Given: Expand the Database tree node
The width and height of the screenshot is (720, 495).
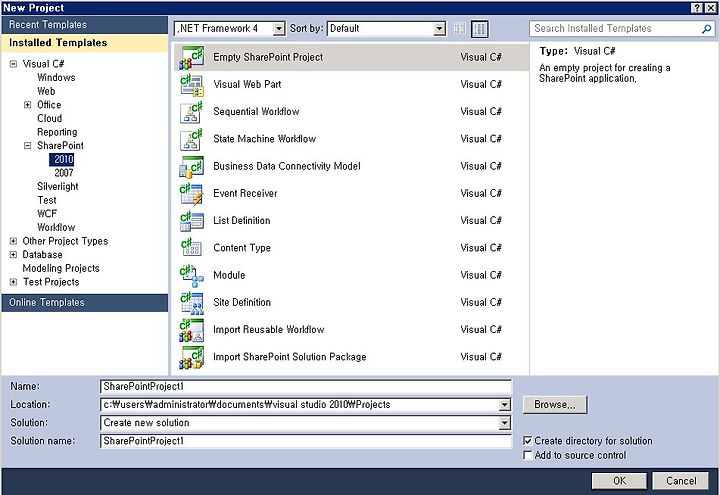Looking at the screenshot, I should (x=13, y=255).
